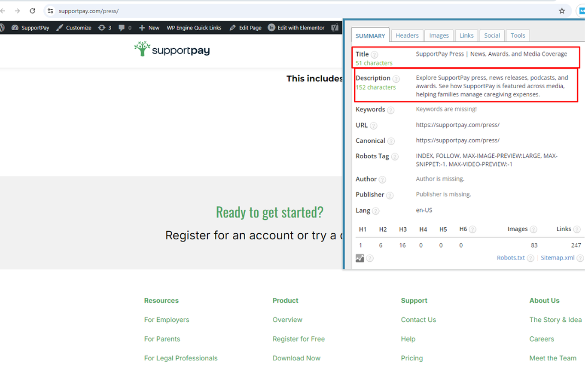588x368 pixels.
Task: Open WP Engine Quick Links menu
Action: point(194,28)
